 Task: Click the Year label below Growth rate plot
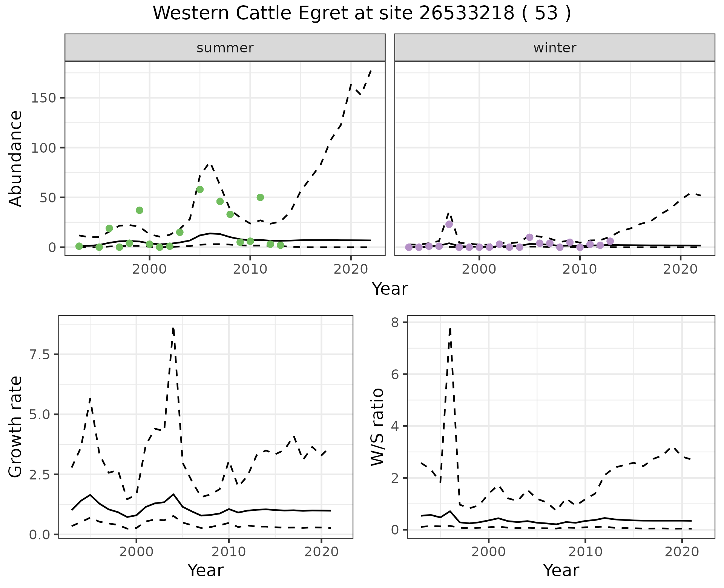click(x=206, y=570)
